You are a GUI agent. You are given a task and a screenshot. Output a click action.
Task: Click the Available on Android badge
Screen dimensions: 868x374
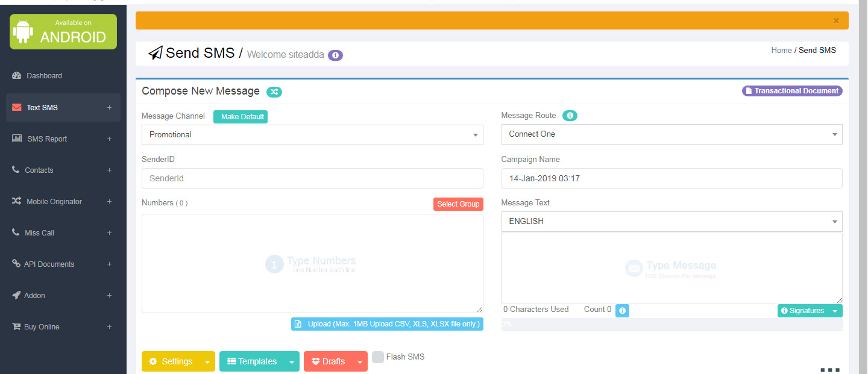tap(63, 32)
